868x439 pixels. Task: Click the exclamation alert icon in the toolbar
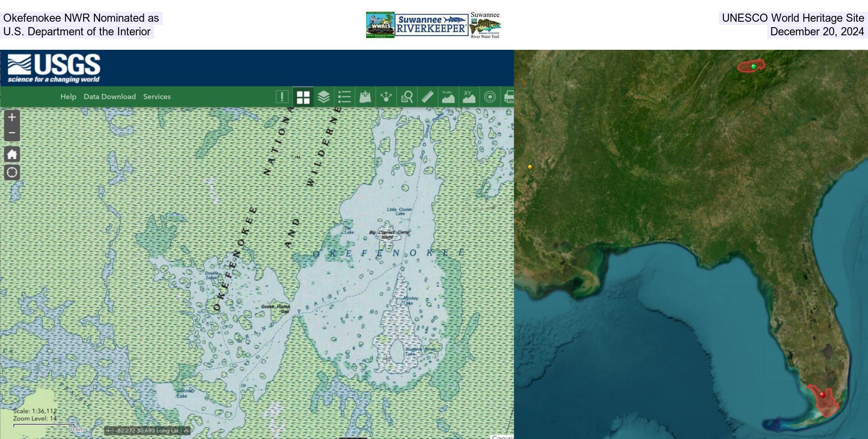tap(282, 97)
